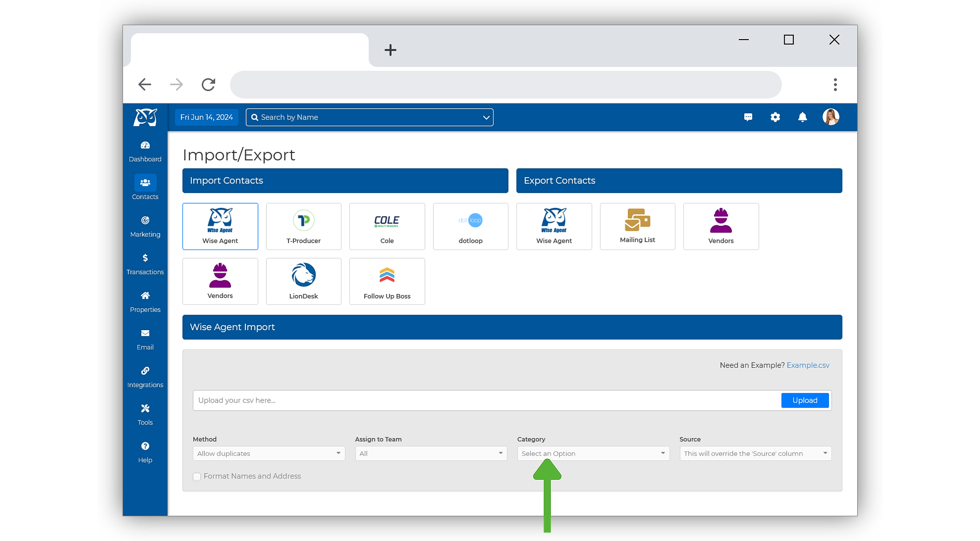Open the browser three-dot menu
The width and height of the screenshot is (980, 541).
(x=835, y=85)
